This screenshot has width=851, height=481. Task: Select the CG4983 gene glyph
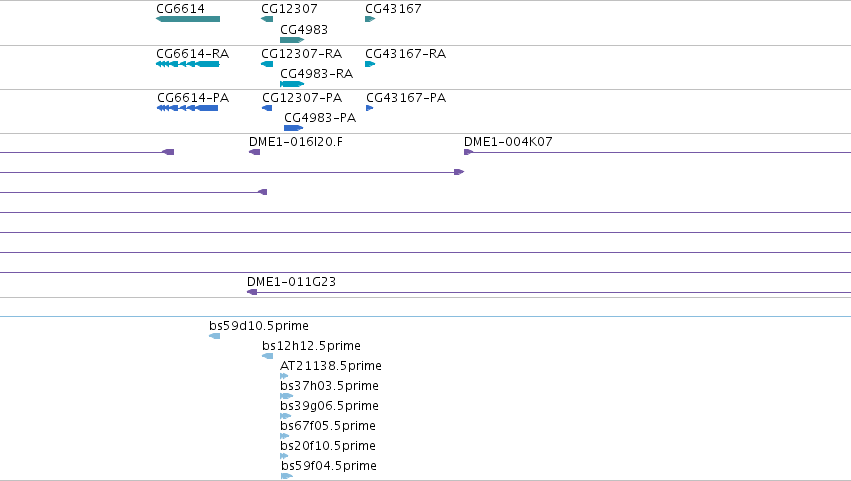tap(292, 40)
